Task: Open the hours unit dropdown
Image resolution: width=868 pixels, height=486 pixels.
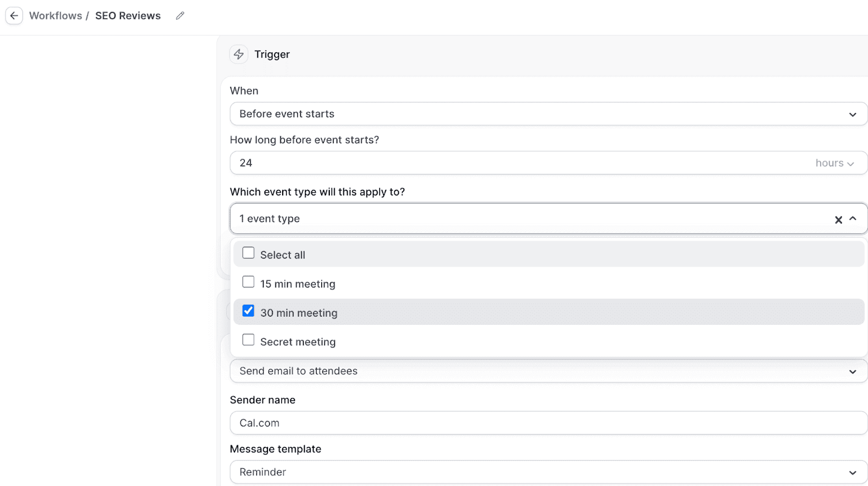Action: point(834,162)
